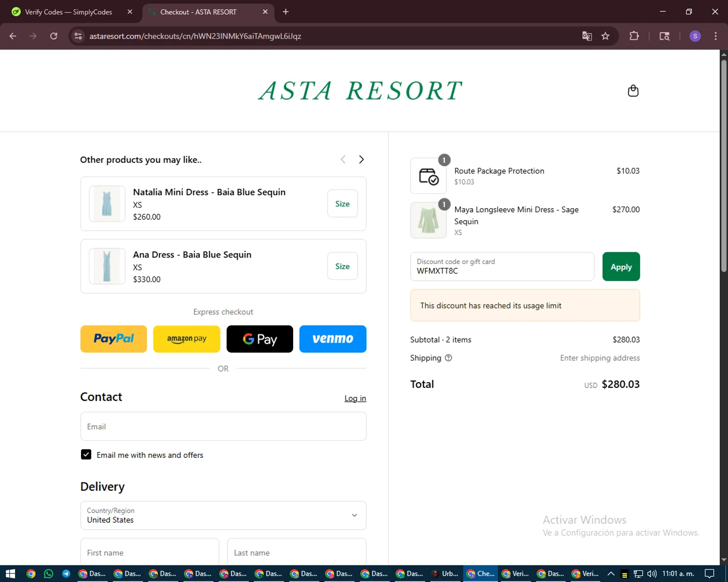Close the Verify Codes SimplyCodes tab
This screenshot has height=582, width=728.
click(x=130, y=12)
